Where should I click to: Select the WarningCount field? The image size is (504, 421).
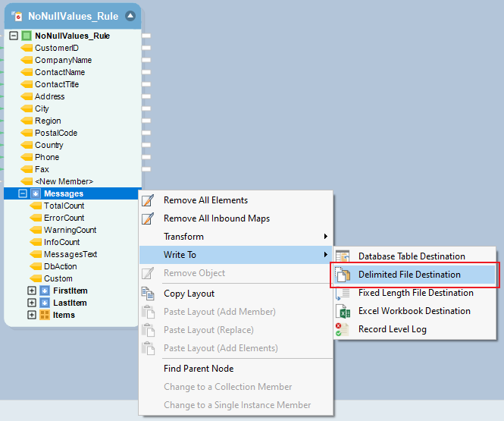(x=70, y=230)
